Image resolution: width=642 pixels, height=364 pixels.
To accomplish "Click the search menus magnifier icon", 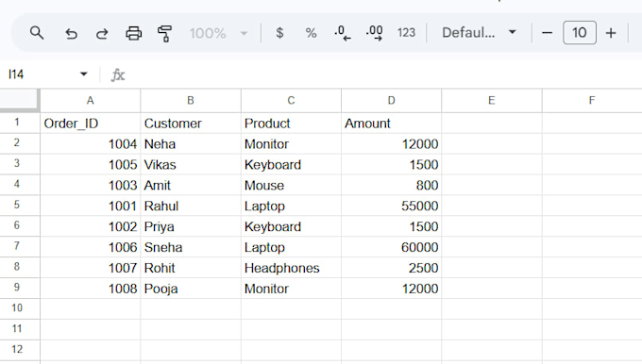I will [37, 33].
